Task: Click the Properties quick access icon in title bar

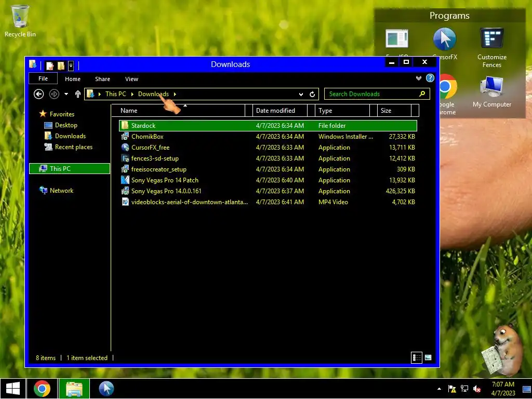Action: 50,65
